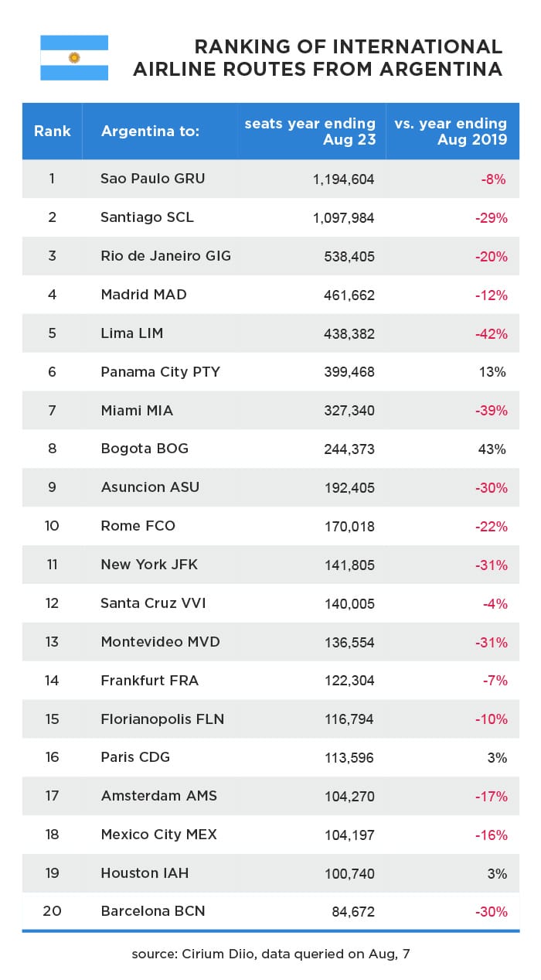Click the 'Argentina to:' column header

(x=151, y=131)
